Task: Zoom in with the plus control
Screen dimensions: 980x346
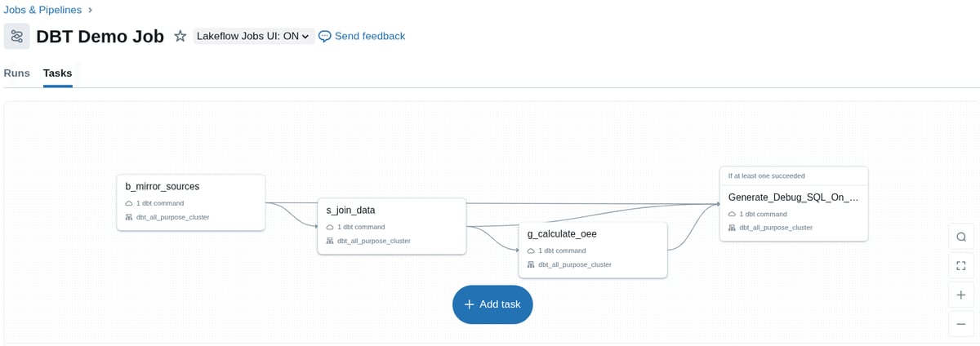Action: tap(961, 295)
